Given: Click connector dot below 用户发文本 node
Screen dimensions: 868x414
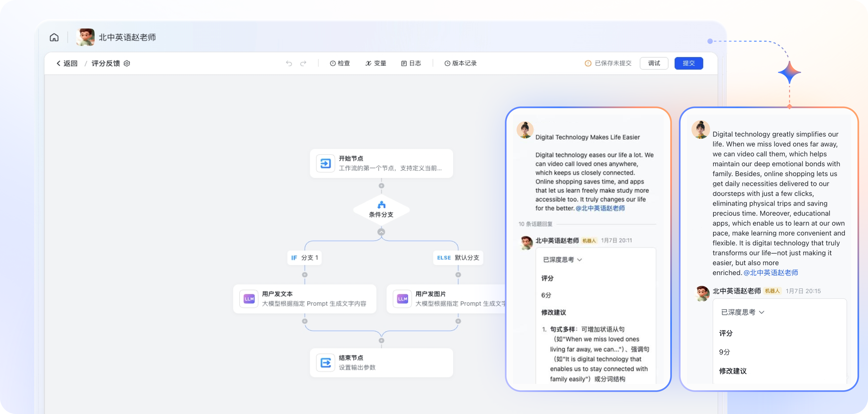Looking at the screenshot, I should [305, 321].
